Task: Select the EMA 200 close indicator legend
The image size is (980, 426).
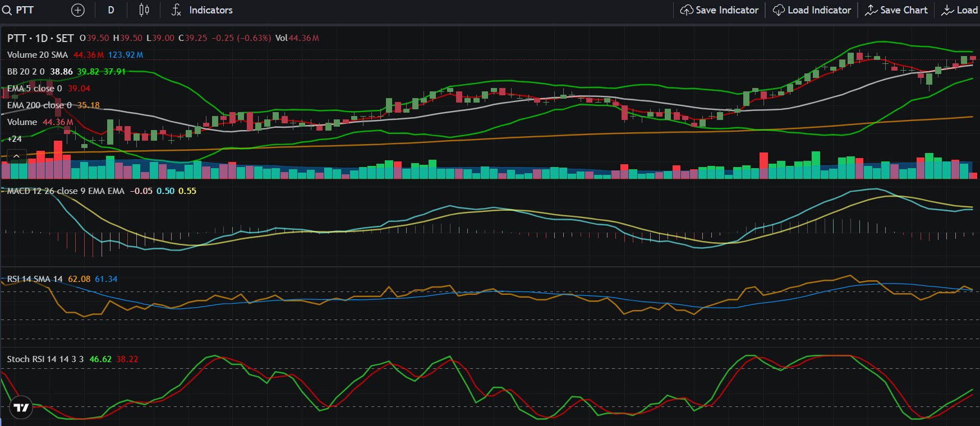Action: (x=39, y=105)
